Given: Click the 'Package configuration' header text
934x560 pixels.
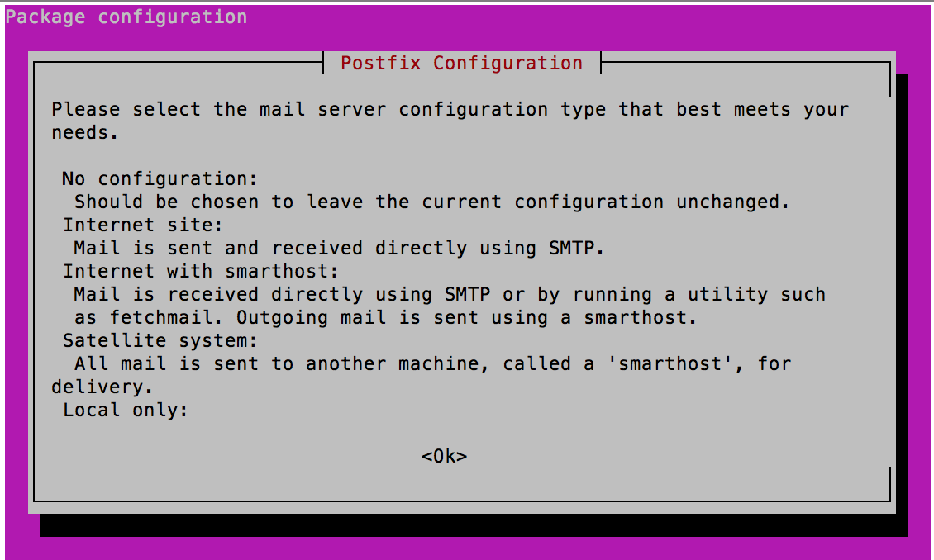Looking at the screenshot, I should (x=126, y=17).
